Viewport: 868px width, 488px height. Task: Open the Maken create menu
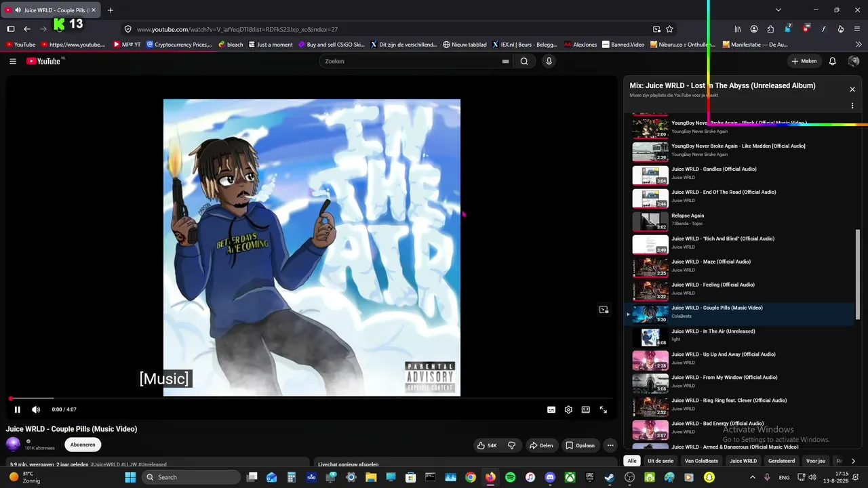point(804,61)
